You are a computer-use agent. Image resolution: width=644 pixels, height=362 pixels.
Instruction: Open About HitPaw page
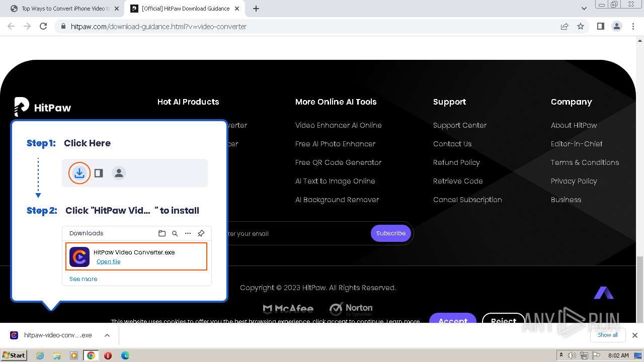tap(574, 125)
